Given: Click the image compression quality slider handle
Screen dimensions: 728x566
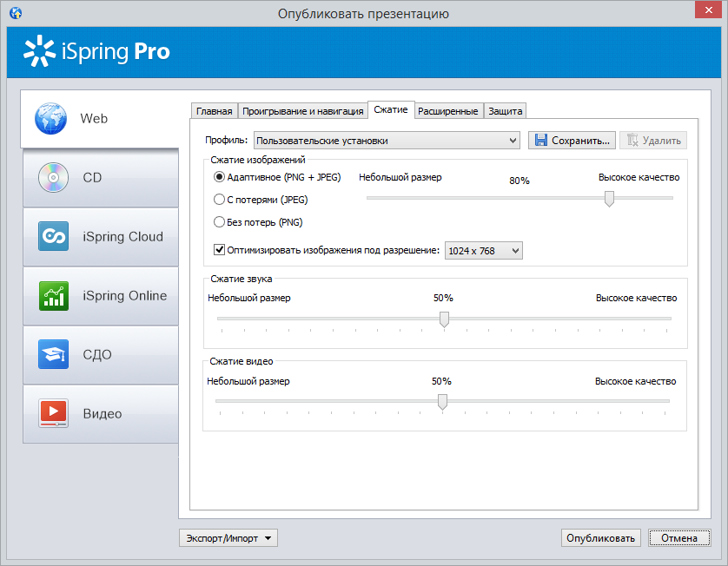Looking at the screenshot, I should tap(609, 199).
